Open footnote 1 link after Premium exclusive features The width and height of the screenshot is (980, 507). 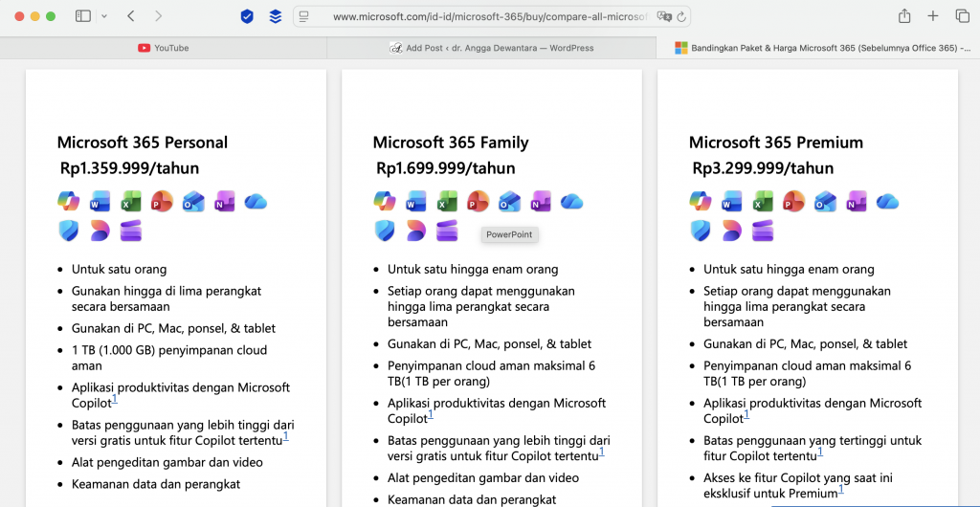[x=841, y=490]
